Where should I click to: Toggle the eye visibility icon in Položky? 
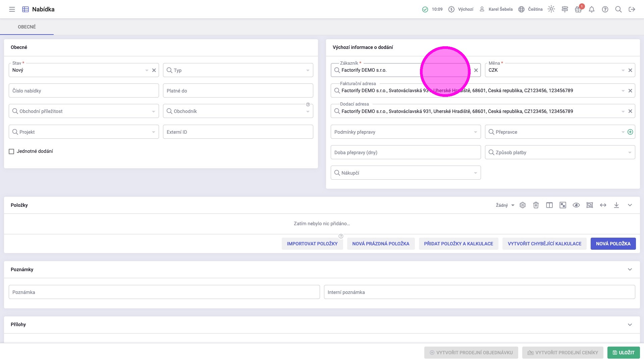click(x=576, y=205)
